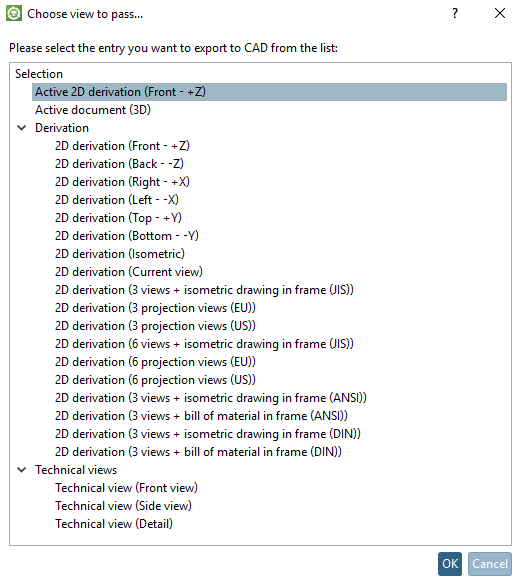Close the Choose view dialog
Image resolution: width=522 pixels, height=585 pixels.
(x=500, y=13)
